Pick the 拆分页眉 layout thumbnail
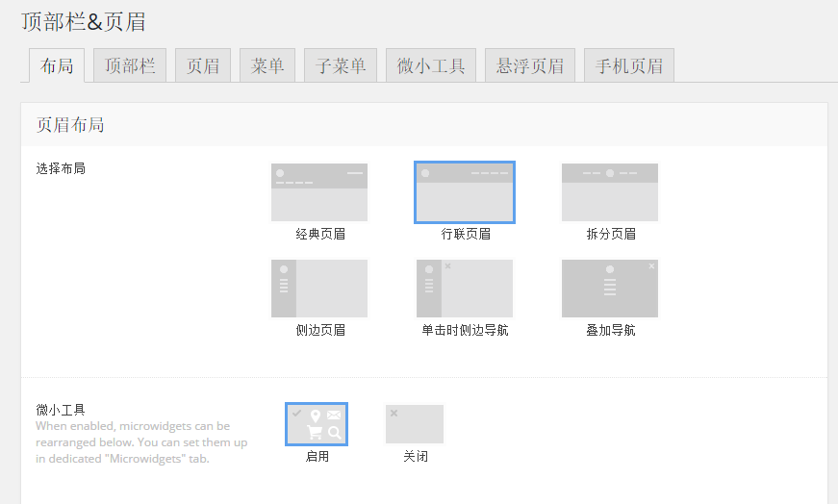This screenshot has width=838, height=504. click(610, 192)
